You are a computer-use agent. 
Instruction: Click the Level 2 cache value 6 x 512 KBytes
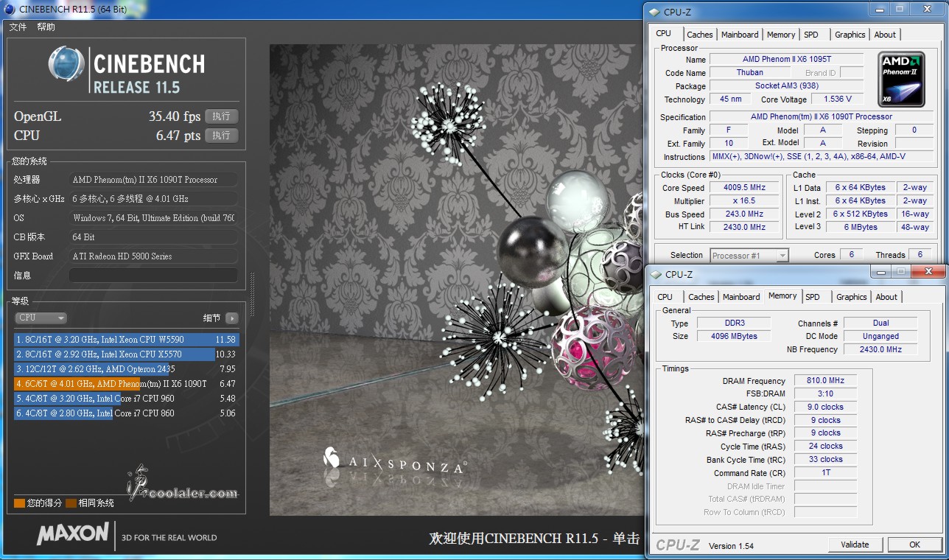[860, 214]
